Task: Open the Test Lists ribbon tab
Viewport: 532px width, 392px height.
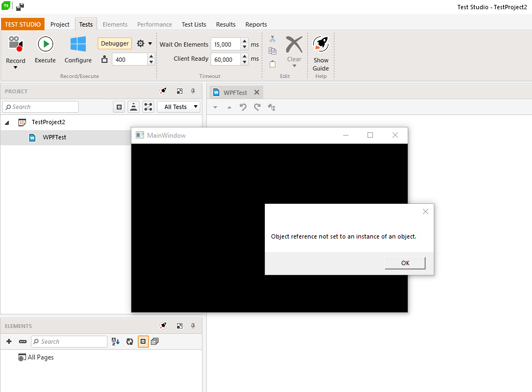Action: click(x=194, y=24)
